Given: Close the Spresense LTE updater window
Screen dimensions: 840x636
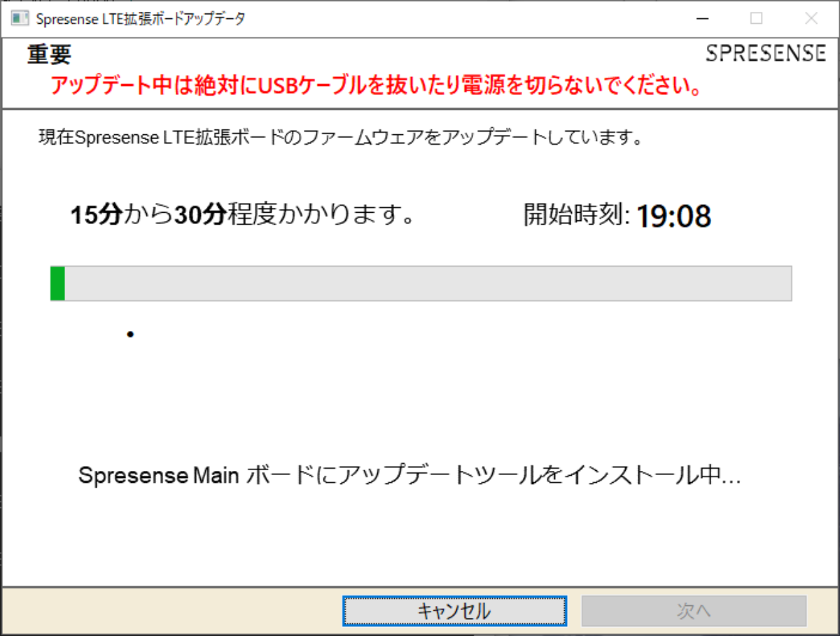Looking at the screenshot, I should 811,19.
